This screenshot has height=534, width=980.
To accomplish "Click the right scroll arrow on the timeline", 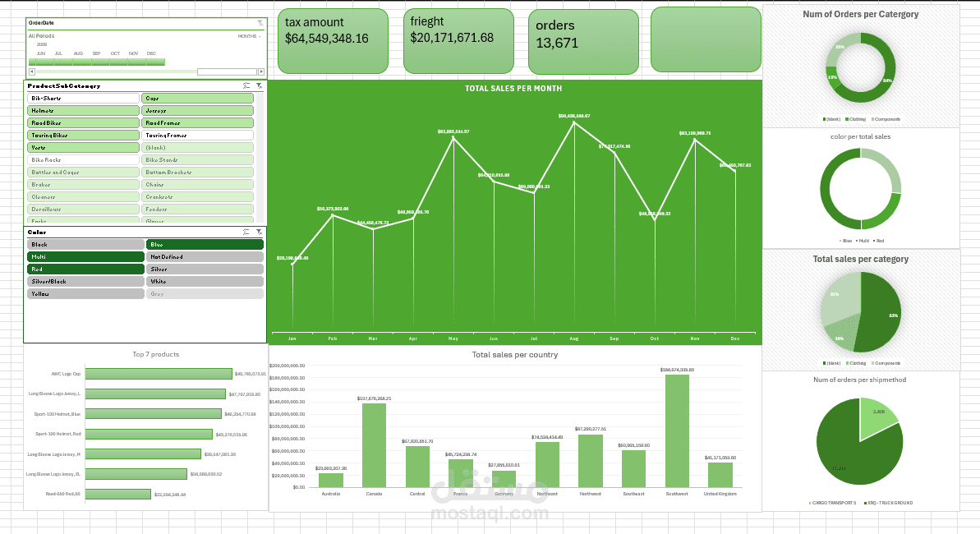I will [x=261, y=70].
